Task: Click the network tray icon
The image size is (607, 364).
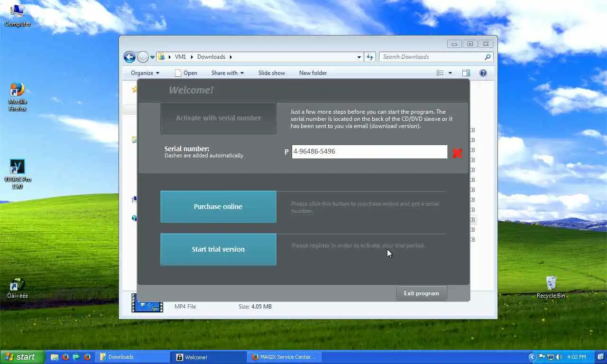Action: click(550, 357)
